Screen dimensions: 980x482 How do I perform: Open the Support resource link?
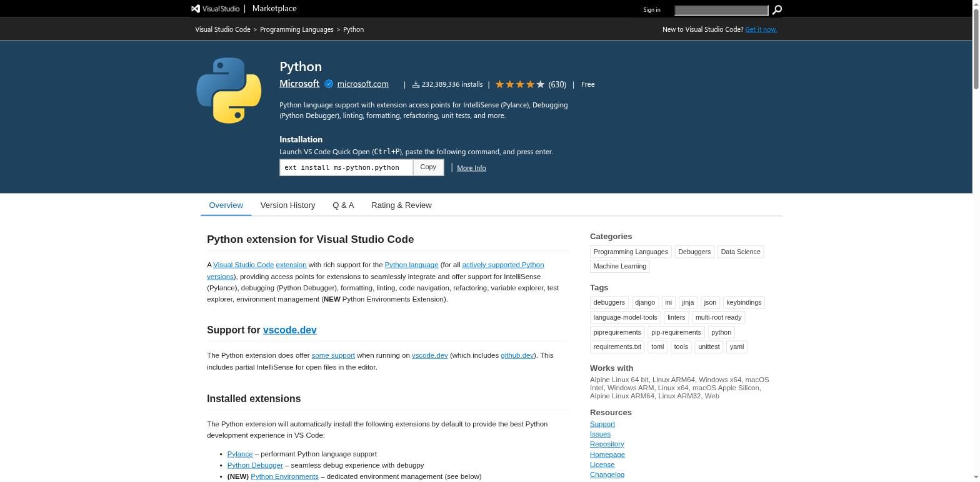click(x=602, y=424)
